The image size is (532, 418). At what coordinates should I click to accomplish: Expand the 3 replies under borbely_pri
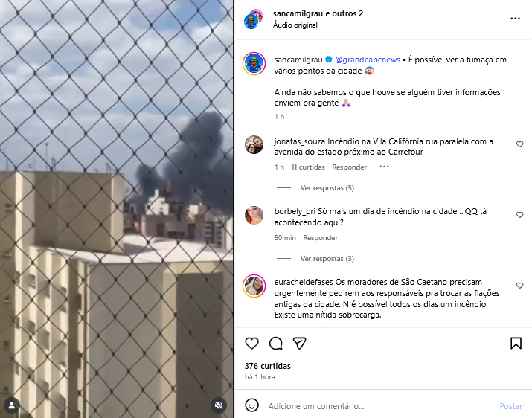coord(327,259)
